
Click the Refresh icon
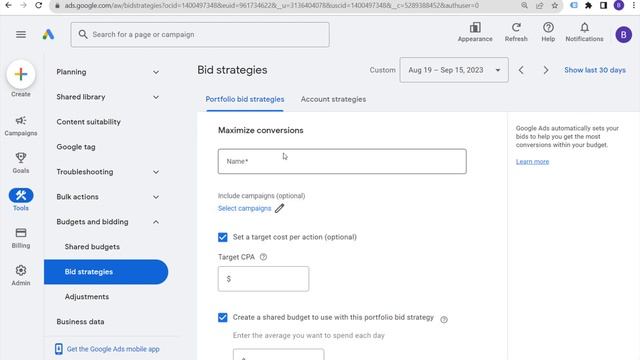point(516,28)
